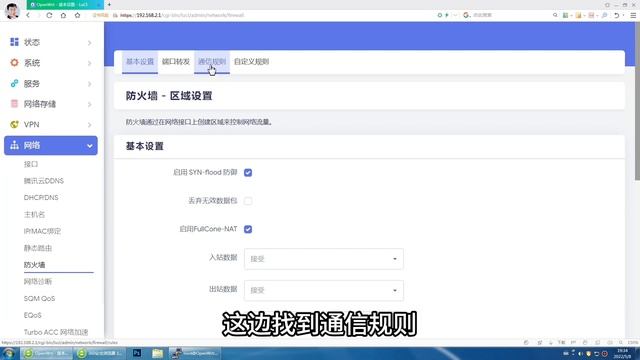Click the 服务 icon in sidebar
The width and height of the screenshot is (640, 360).
point(14,83)
